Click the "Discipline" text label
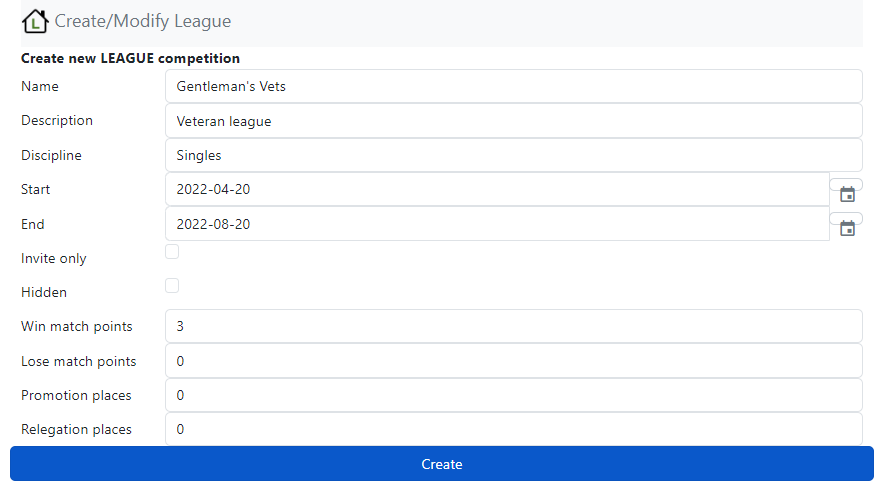Screen dimensions: 889x492 click(51, 155)
